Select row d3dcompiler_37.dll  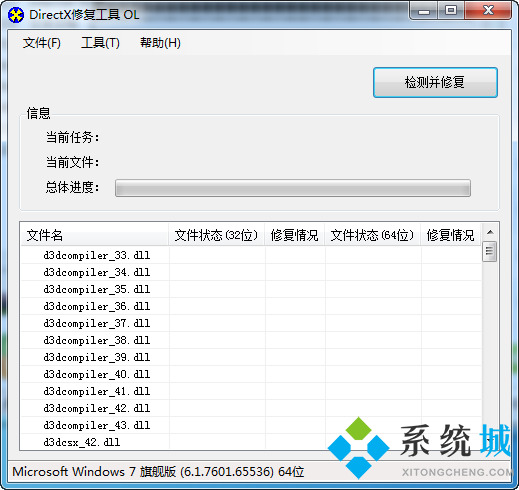tap(251, 323)
